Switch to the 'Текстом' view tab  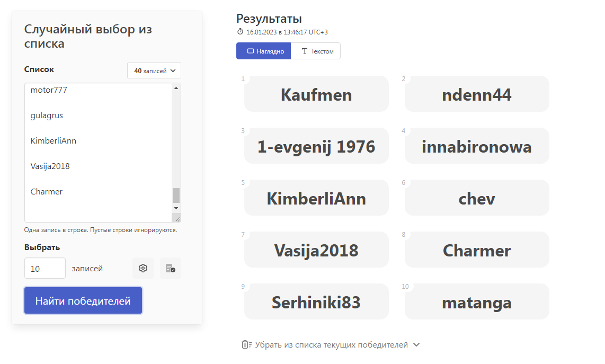(x=316, y=51)
